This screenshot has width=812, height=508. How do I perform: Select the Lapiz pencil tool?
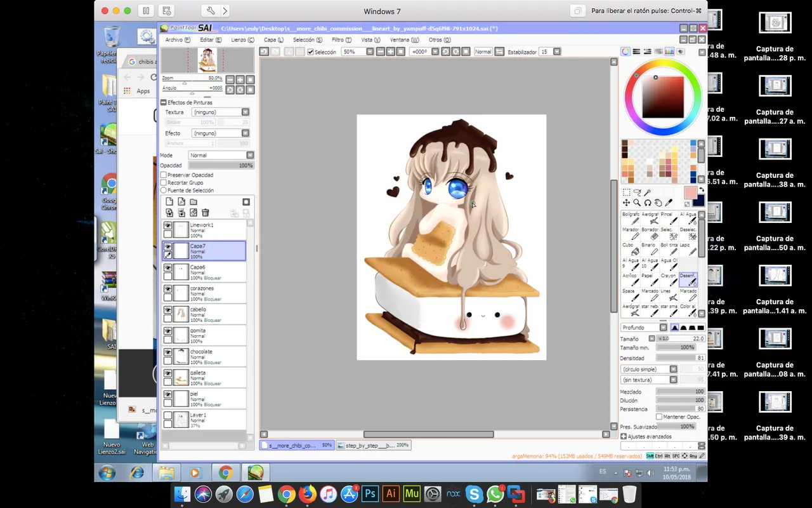click(x=688, y=248)
